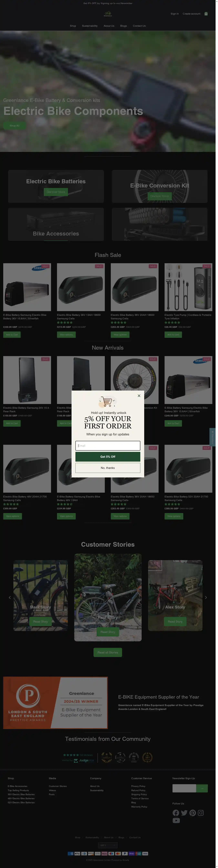
Task: Click the Get 5% Off button
Action: [108, 457]
